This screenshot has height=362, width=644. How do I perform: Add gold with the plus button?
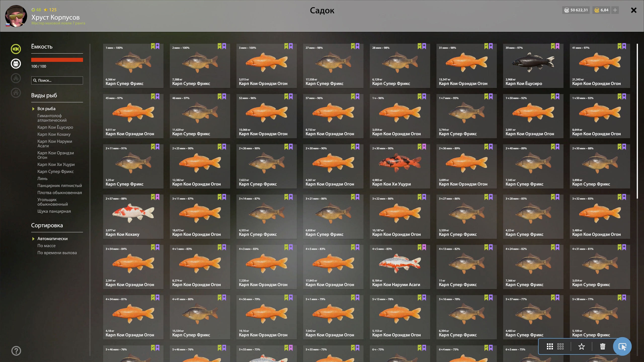click(x=615, y=10)
